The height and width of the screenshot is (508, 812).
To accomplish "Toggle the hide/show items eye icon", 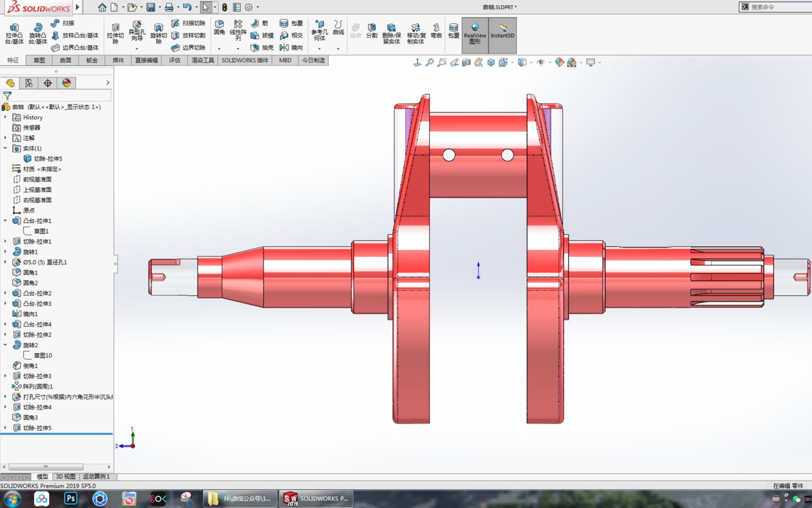I will pyautogui.click(x=541, y=62).
